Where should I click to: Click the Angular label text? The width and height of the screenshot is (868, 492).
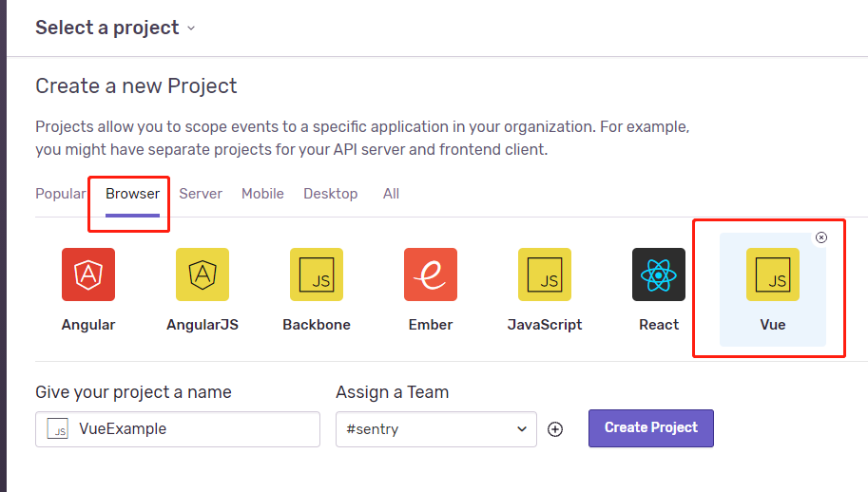point(88,325)
